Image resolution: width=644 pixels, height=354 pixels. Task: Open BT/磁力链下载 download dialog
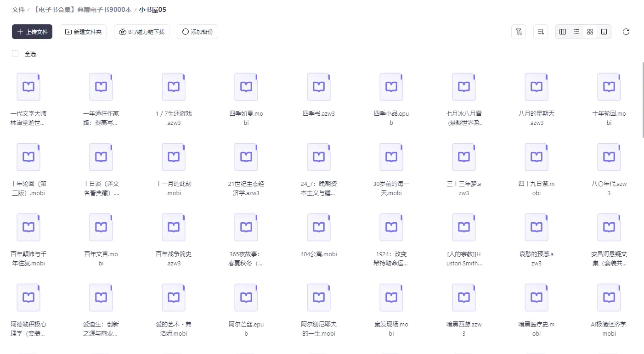pos(142,32)
